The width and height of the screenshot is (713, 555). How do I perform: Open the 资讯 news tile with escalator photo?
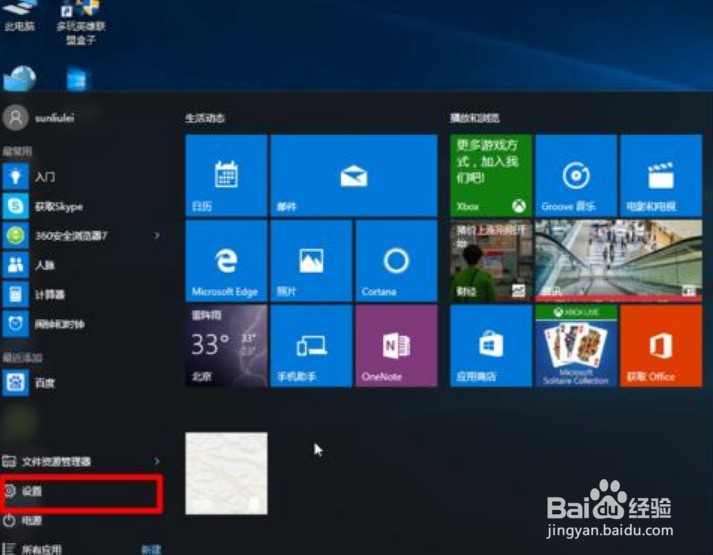click(618, 260)
